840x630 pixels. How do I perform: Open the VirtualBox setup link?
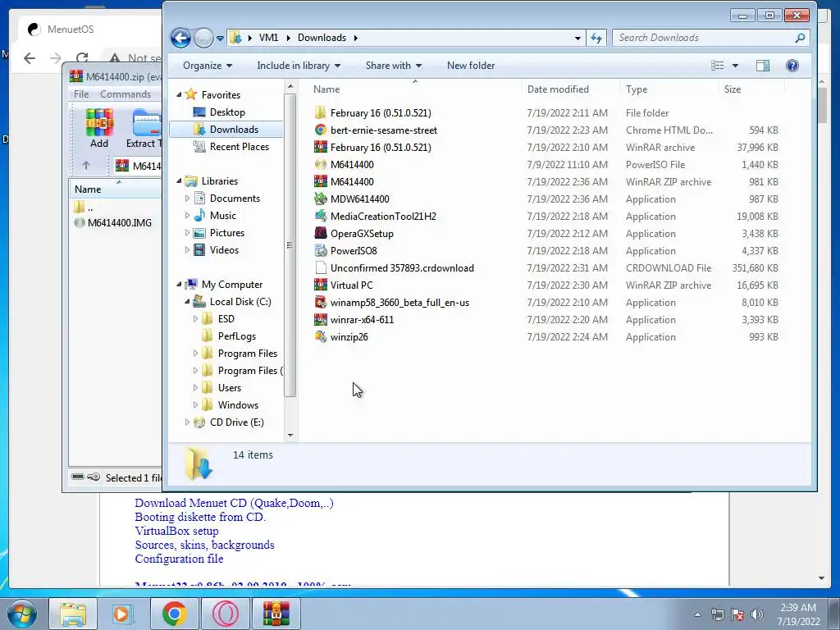(177, 531)
